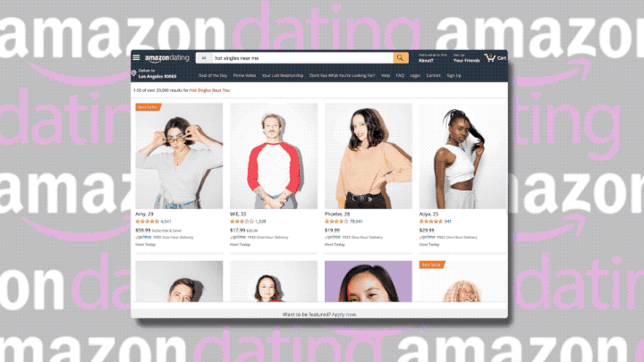
Task: Open Phoebe's profile photo thumbnail
Action: 369,156
